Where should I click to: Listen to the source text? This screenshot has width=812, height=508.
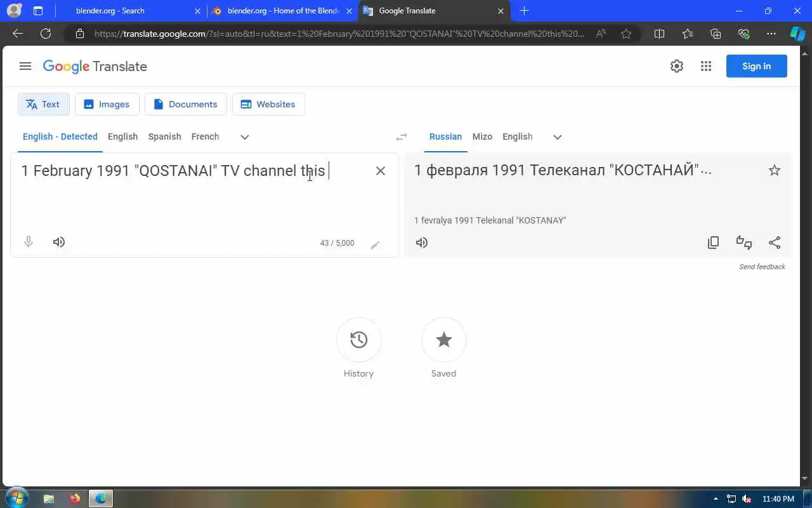[x=59, y=242]
